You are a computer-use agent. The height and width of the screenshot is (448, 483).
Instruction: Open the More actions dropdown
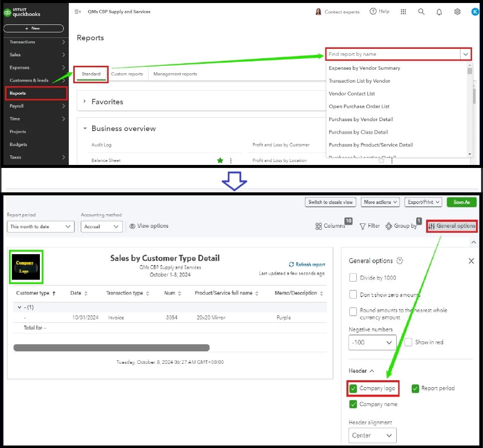[380, 202]
